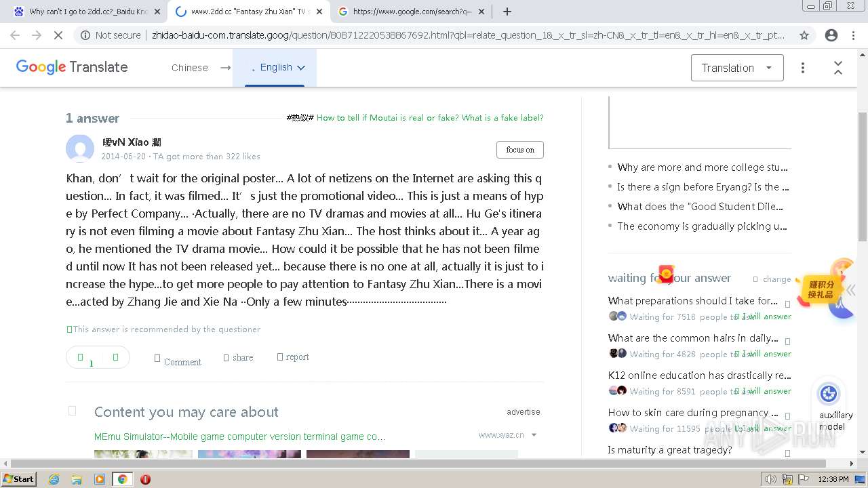Open the answerer's profile avatar

click(80, 149)
